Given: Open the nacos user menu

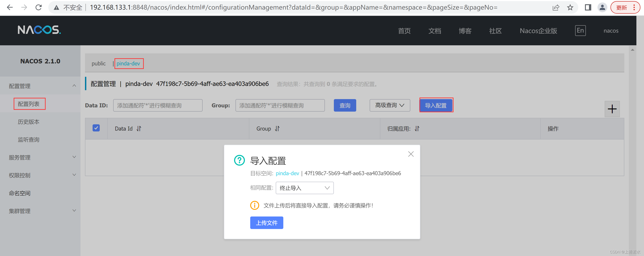Looking at the screenshot, I should [x=611, y=31].
